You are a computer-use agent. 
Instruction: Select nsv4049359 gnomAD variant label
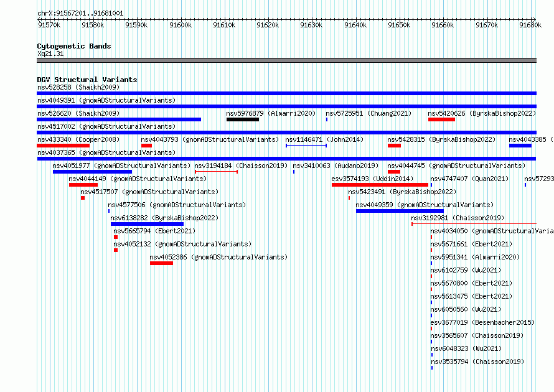(x=425, y=205)
